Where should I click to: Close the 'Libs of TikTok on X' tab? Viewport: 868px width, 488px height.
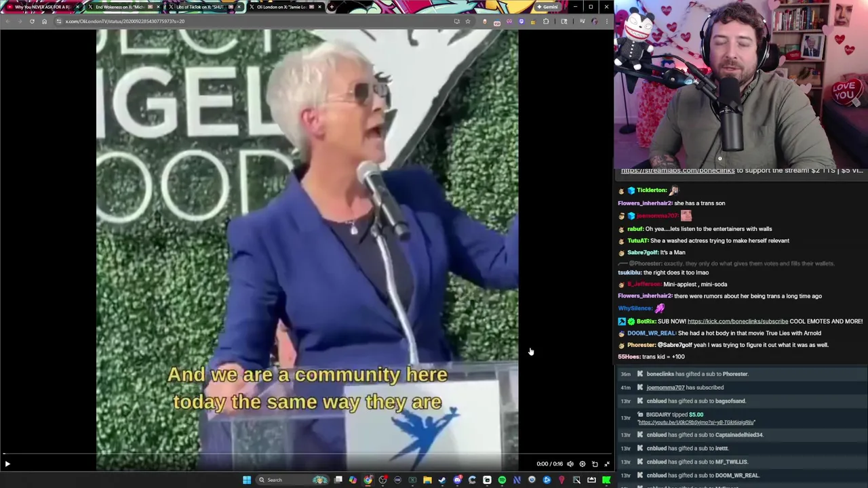pos(239,7)
